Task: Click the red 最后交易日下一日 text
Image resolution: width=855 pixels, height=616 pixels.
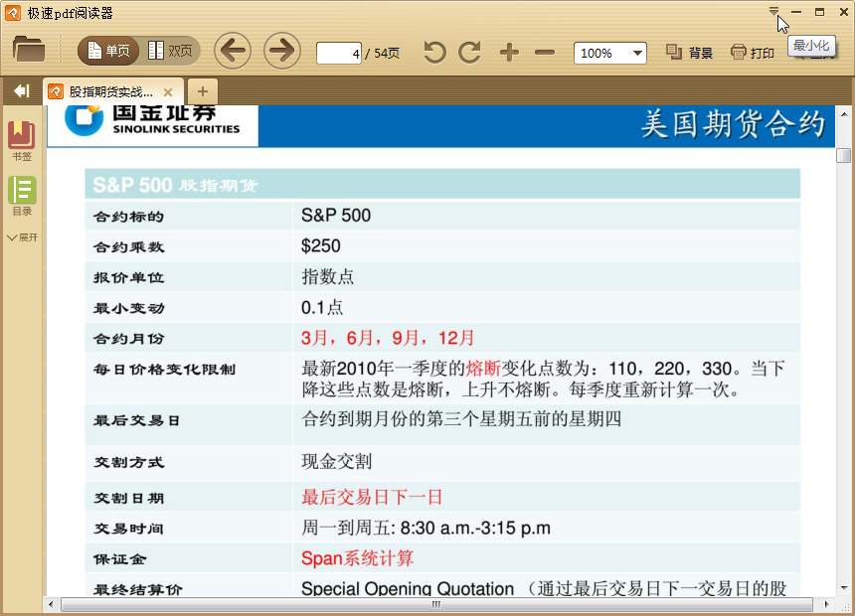Action: (372, 497)
